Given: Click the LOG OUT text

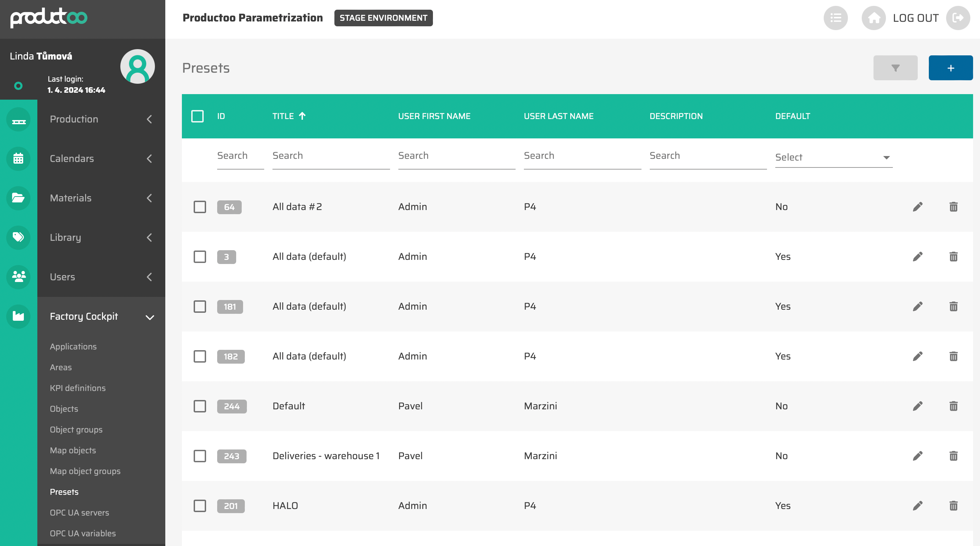Looking at the screenshot, I should 915,18.
